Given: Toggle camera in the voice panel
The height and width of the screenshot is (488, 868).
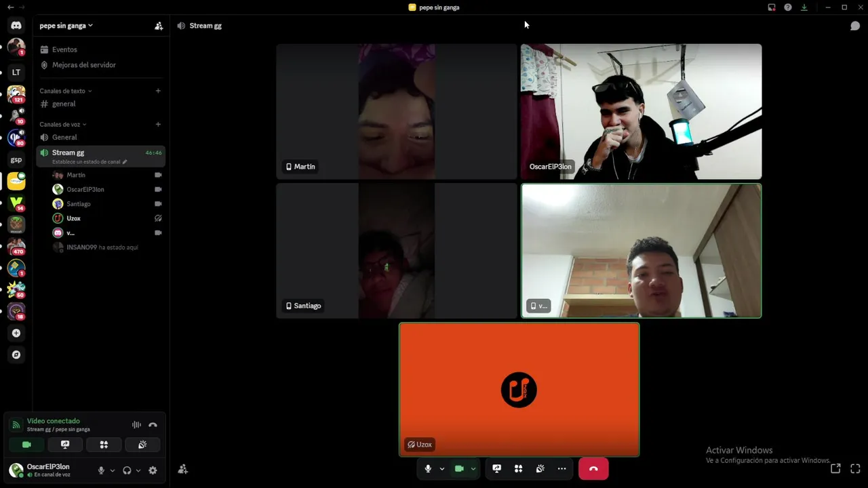Looking at the screenshot, I should 26,445.
